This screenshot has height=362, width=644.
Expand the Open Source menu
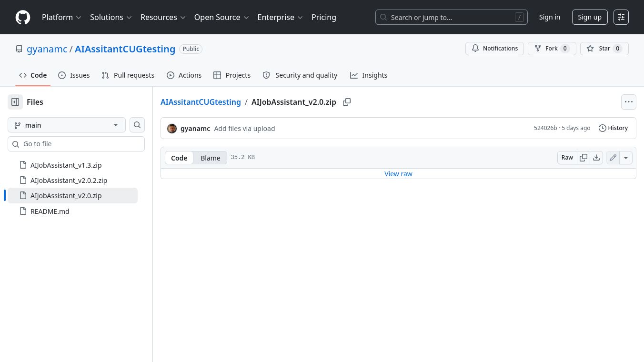point(221,17)
